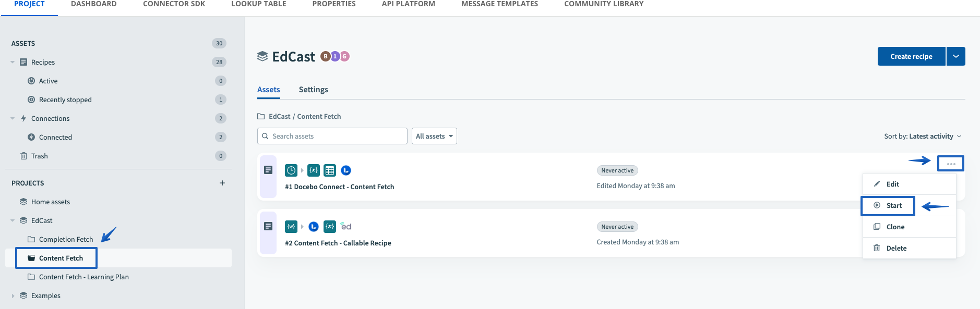Click the blue Docebo icon in recipe #2
Screen dimensions: 980x309
[314, 227]
